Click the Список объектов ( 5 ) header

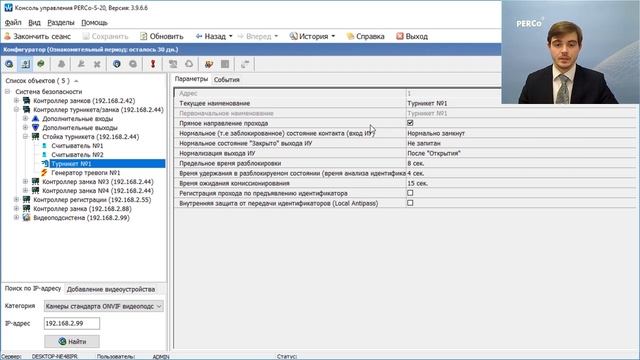[38, 81]
